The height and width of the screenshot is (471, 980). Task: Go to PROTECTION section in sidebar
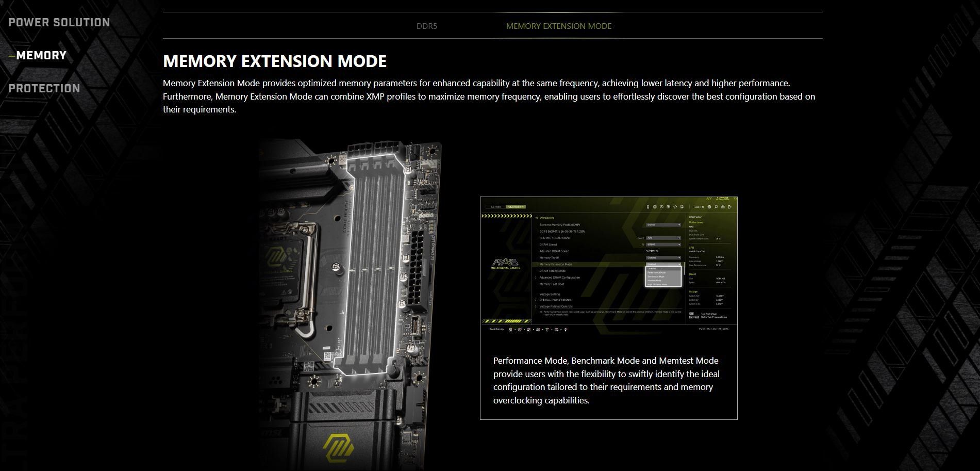click(x=44, y=88)
